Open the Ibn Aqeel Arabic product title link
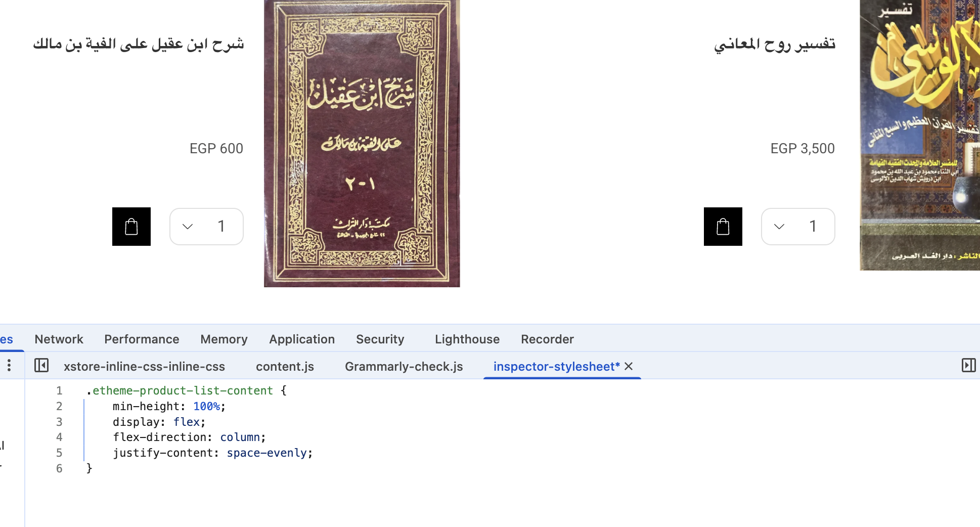The height and width of the screenshot is (527, 980). click(x=139, y=44)
